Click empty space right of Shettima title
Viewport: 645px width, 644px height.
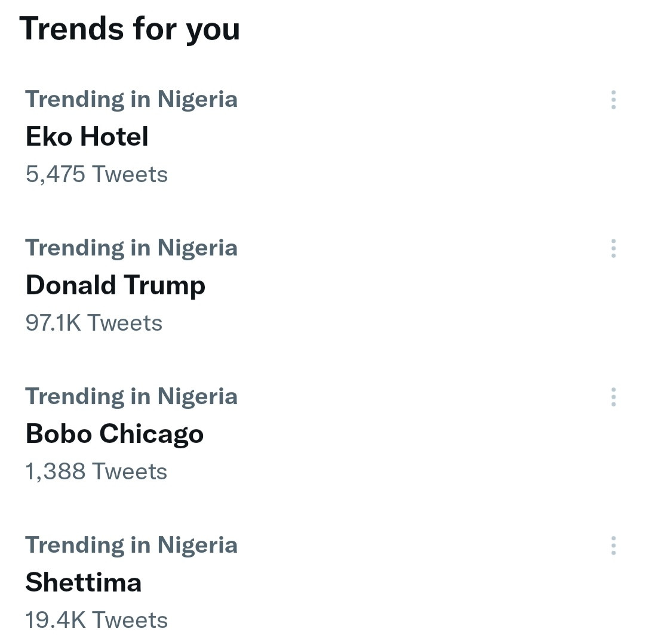(x=370, y=583)
